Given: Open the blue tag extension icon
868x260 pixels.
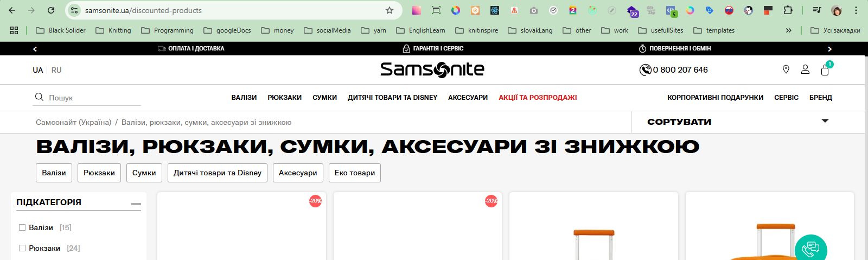Looking at the screenshot, I should 710,10.
